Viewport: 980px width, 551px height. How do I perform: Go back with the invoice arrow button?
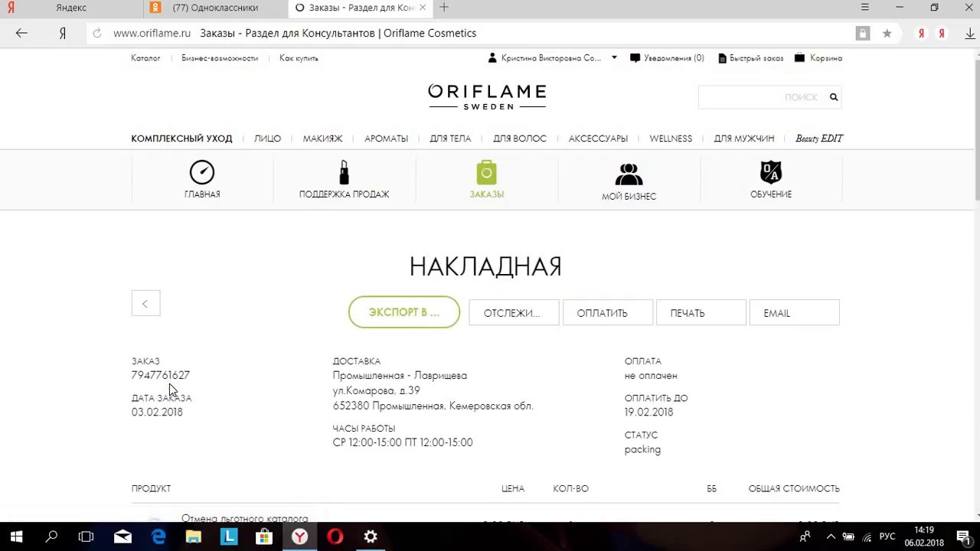coord(145,304)
